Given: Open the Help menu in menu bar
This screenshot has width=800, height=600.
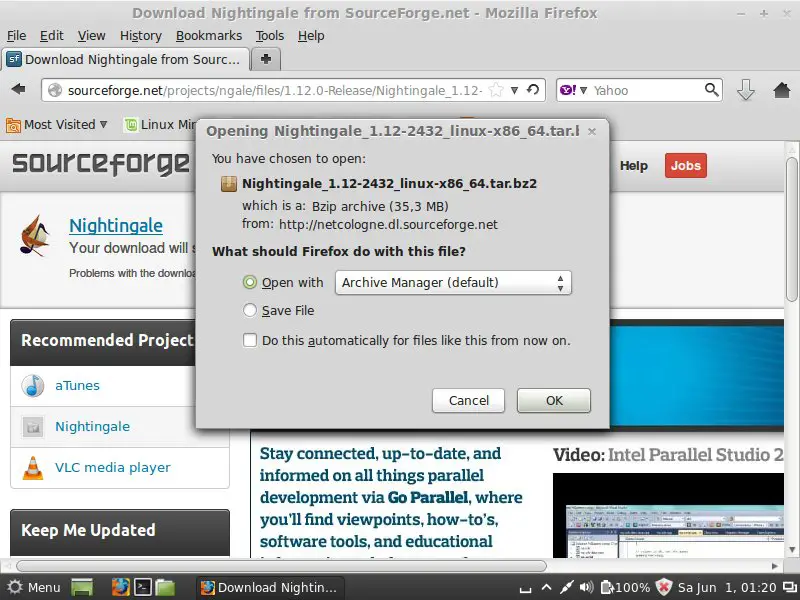Looking at the screenshot, I should click(311, 36).
